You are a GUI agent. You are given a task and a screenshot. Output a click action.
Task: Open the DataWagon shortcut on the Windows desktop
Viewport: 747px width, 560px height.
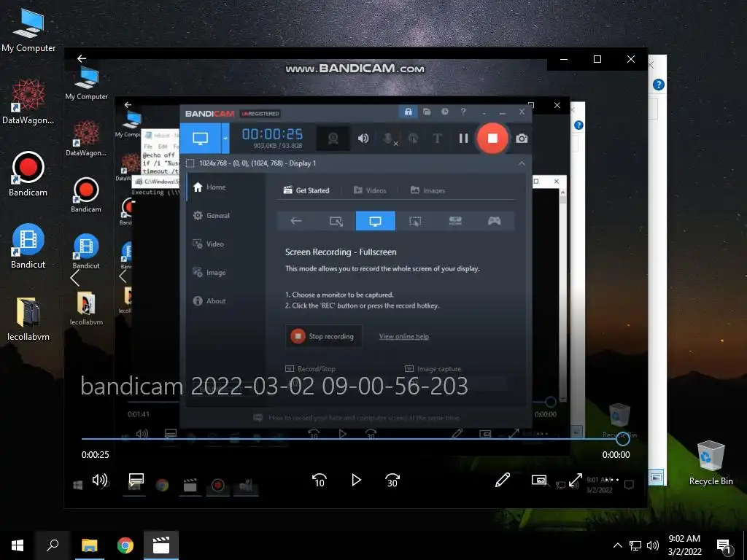(28, 102)
